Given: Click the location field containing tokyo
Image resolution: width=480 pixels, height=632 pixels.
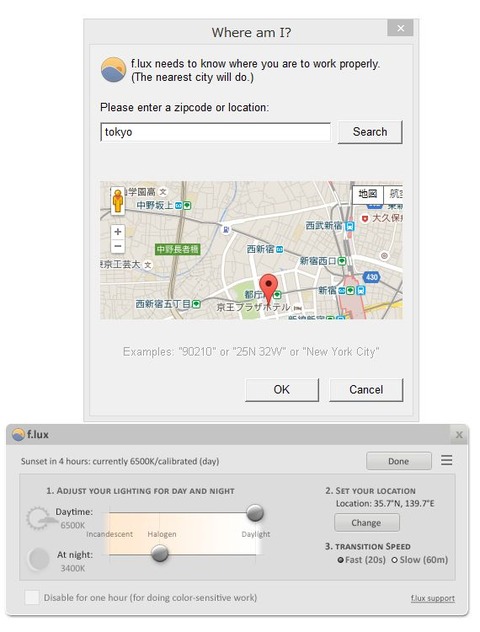Looking at the screenshot, I should pyautogui.click(x=215, y=132).
